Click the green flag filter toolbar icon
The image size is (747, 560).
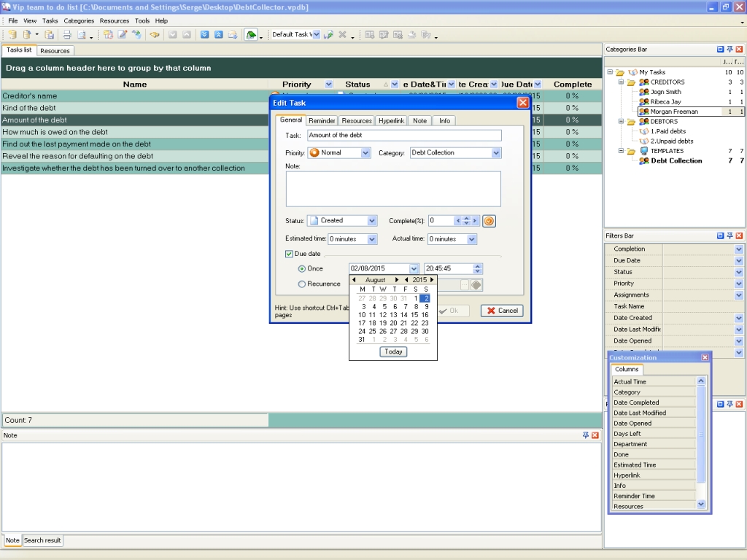[251, 34]
